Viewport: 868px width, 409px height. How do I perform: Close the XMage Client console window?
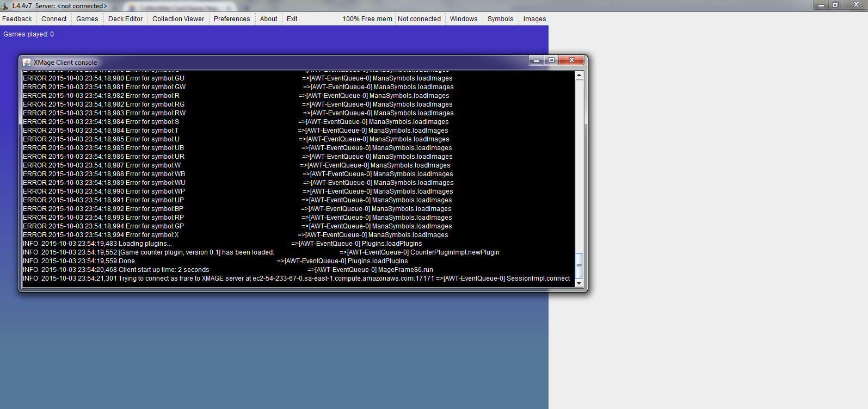tap(571, 60)
